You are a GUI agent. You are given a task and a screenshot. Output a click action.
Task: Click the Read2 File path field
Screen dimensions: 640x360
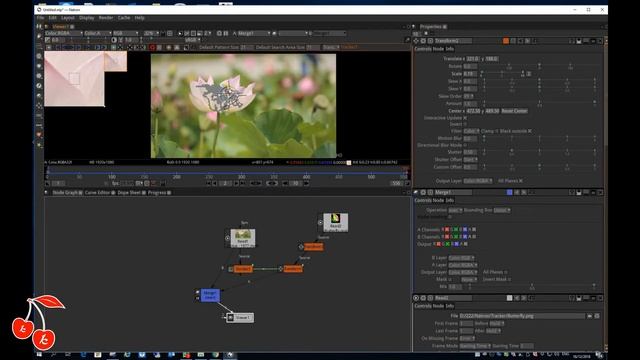pos(522,316)
